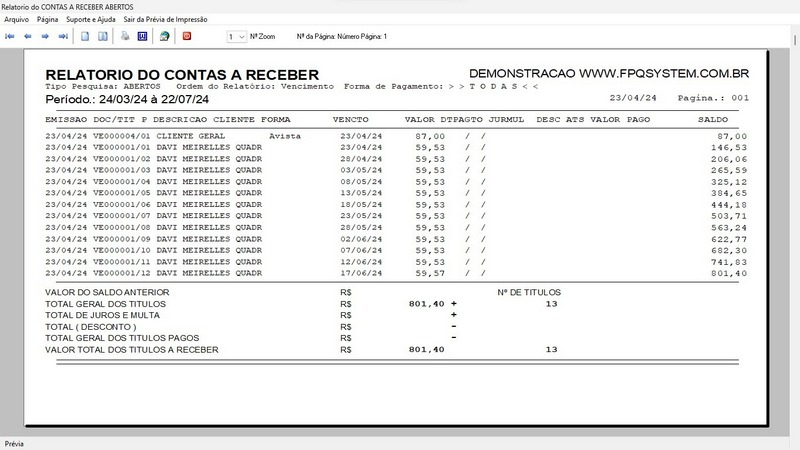
Task: Click the value 87,00 in VALOR column
Action: pyautogui.click(x=430, y=136)
